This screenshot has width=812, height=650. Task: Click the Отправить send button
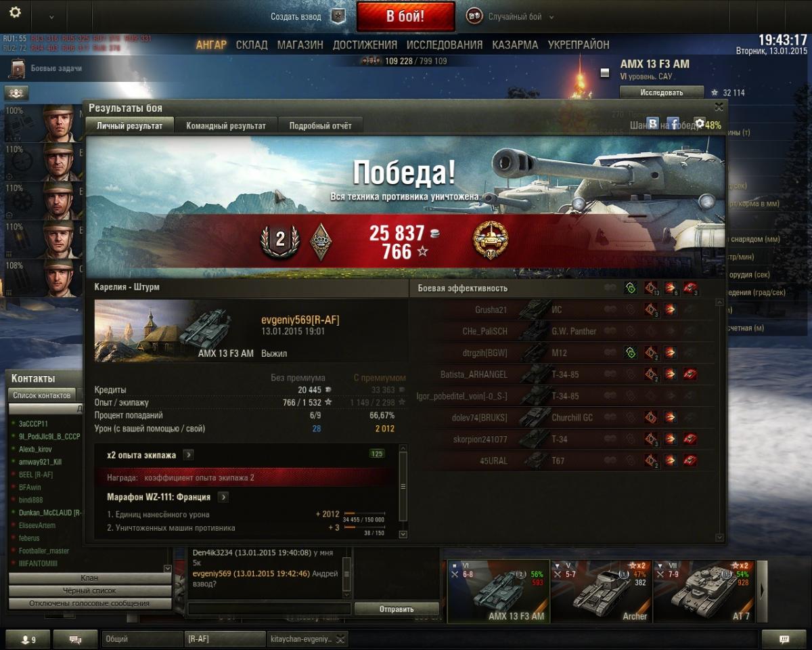click(x=397, y=609)
